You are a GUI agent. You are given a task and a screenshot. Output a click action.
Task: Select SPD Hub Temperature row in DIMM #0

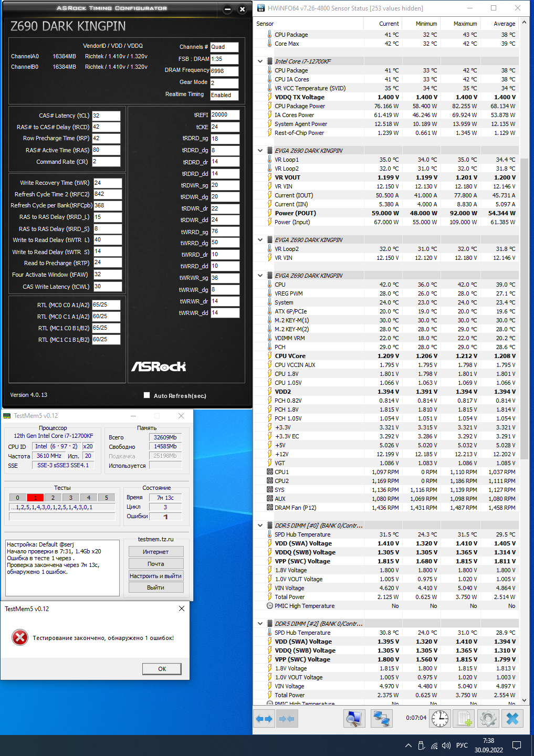point(392,534)
